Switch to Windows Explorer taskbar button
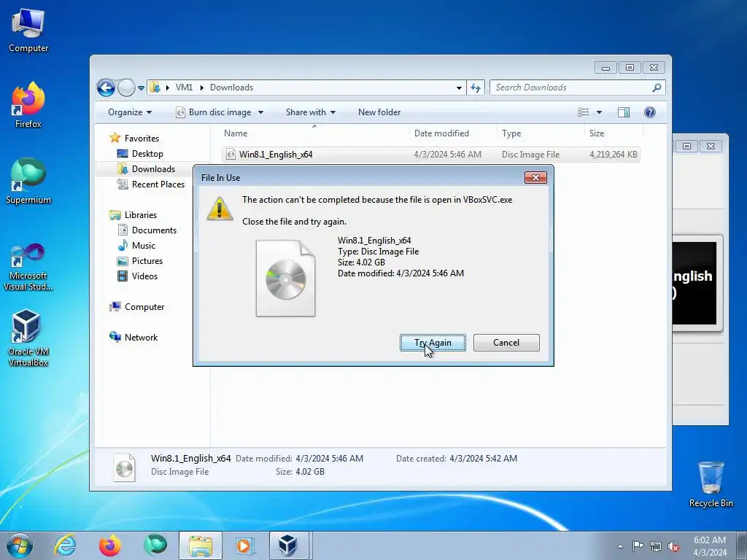This screenshot has width=747, height=560. click(x=201, y=545)
